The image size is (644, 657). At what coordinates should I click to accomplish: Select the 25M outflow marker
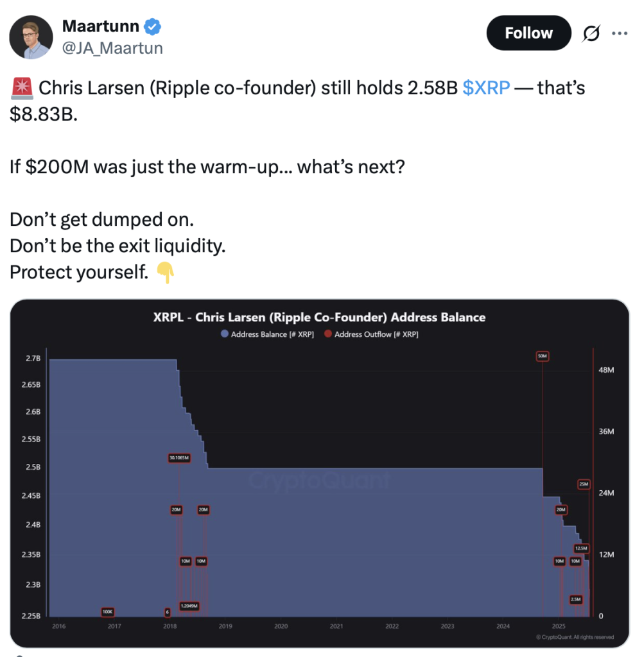click(584, 484)
